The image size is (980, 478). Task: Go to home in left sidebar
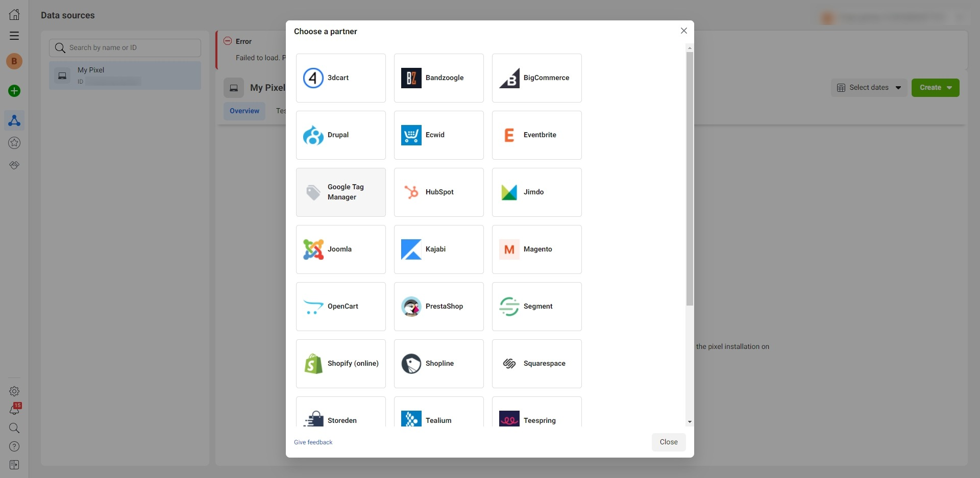[x=14, y=14]
